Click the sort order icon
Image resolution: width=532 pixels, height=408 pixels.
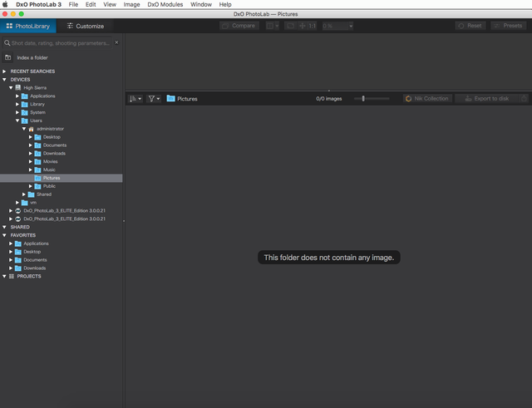tap(135, 99)
